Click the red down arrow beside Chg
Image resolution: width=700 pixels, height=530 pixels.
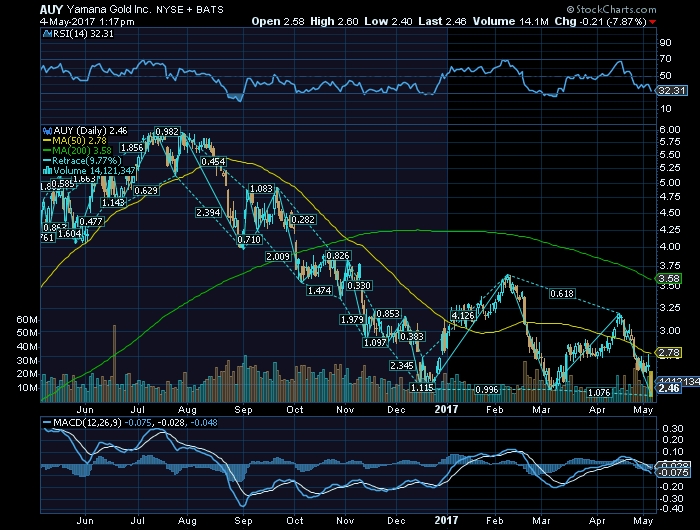(x=653, y=22)
